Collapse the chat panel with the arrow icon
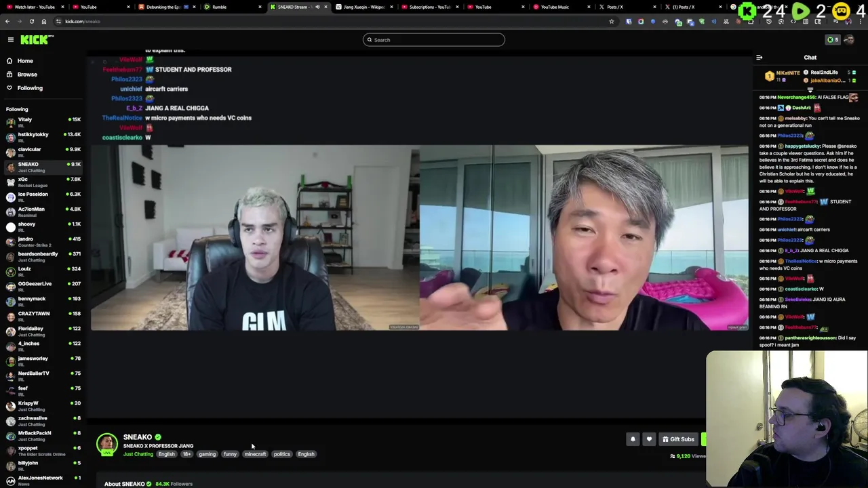Image resolution: width=868 pixels, height=488 pixels. coord(759,58)
